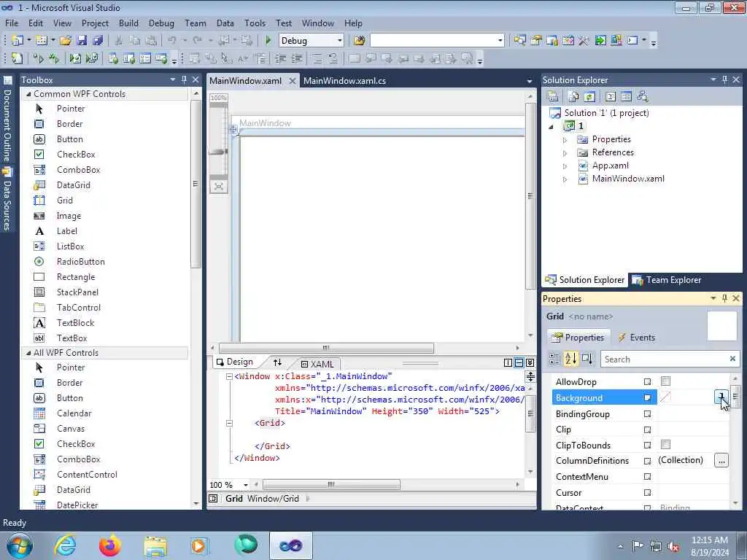Start debugging with the green play icon

[268, 41]
